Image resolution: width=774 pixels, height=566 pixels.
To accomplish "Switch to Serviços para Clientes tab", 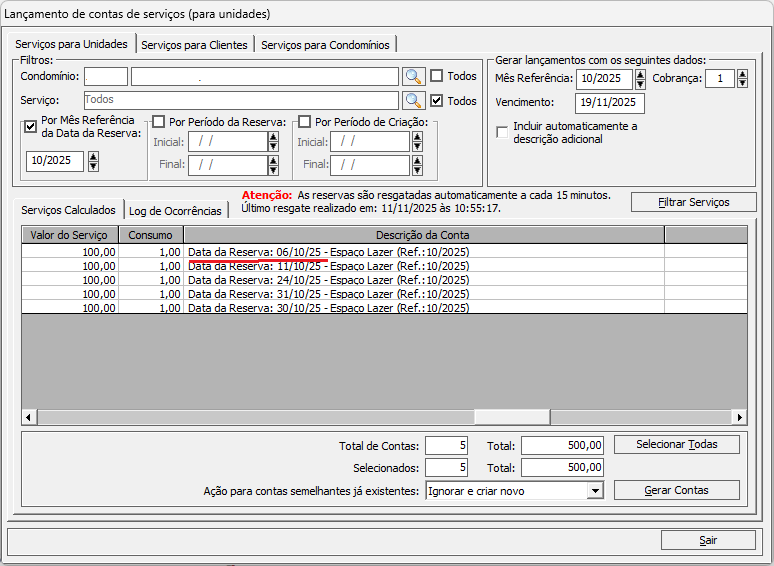I will point(194,45).
